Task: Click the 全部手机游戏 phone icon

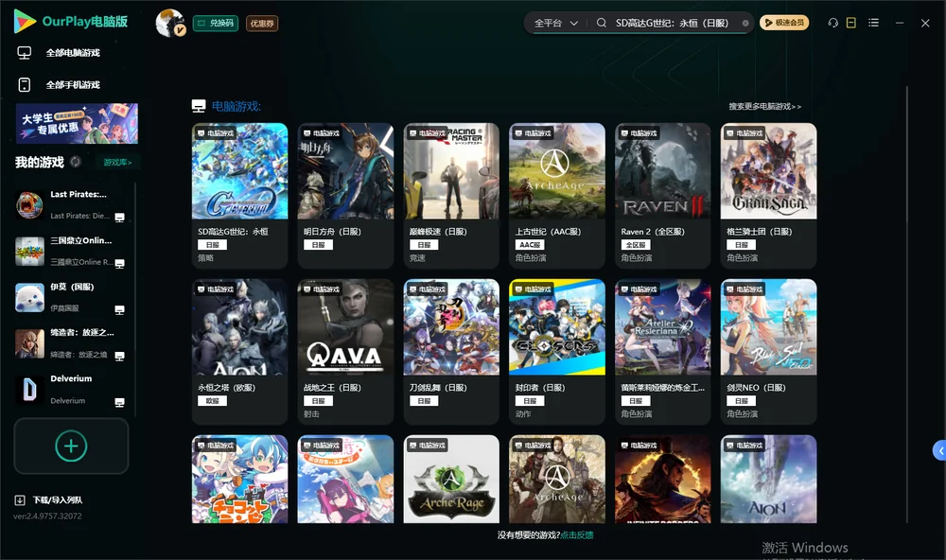Action: [25, 85]
